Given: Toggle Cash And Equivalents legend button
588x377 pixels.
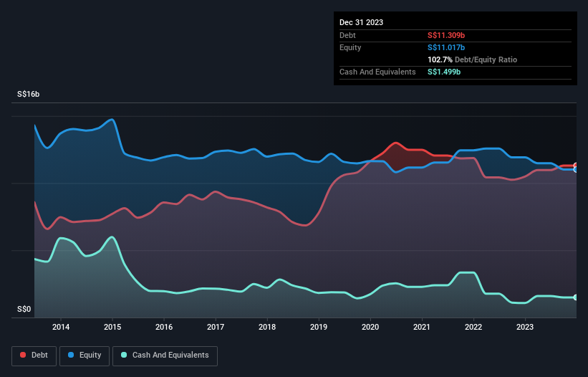Looking at the screenshot, I should [x=165, y=355].
